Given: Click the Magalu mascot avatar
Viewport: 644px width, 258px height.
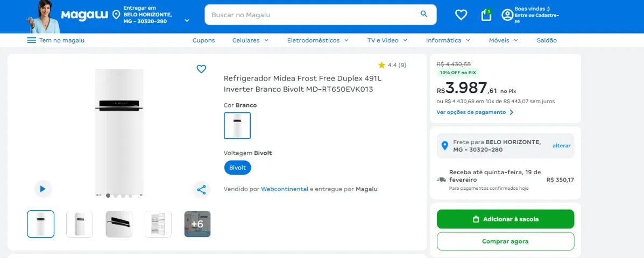Looking at the screenshot, I should (x=44, y=17).
